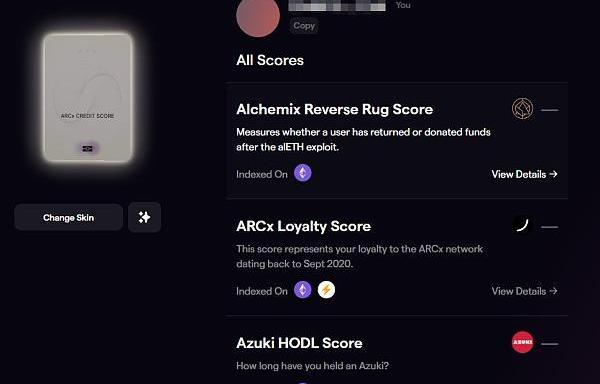This screenshot has width=600, height=384.
Task: Click the Change Skin button
Action: (68, 217)
